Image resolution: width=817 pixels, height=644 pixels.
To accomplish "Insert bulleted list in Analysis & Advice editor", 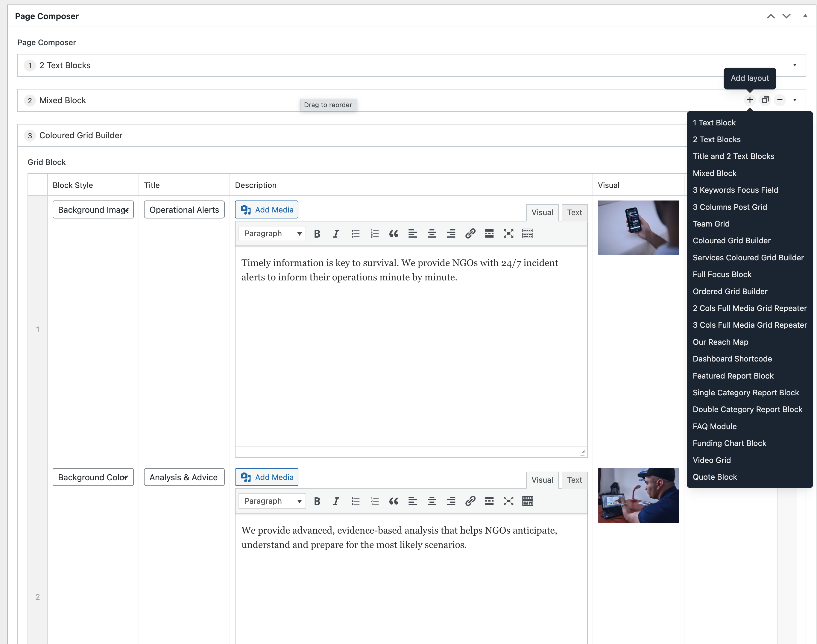I will point(355,501).
